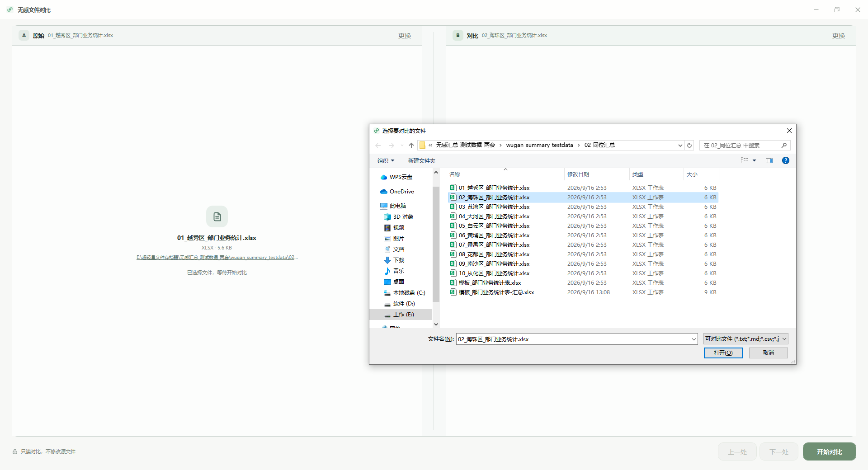Screen dimensions: 868x470
Task: Click 开始对比 to start comparison
Action: (829, 451)
